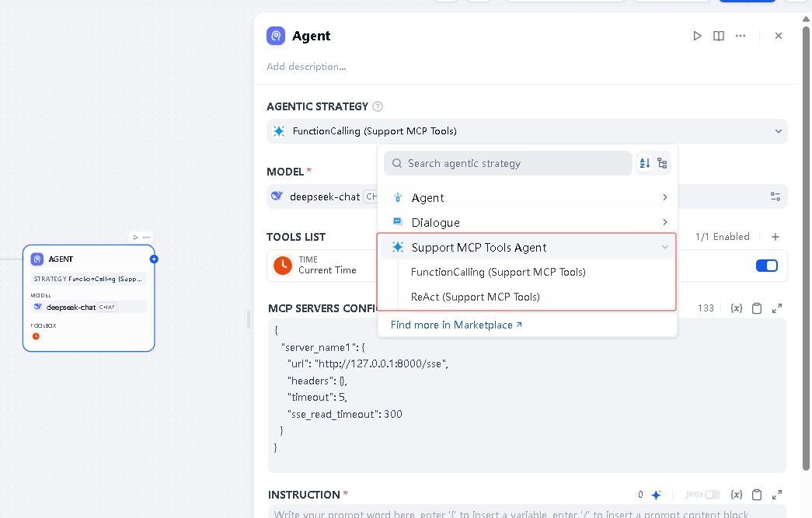The image size is (812, 518).
Task: Expand the Agent strategy category chevron
Action: click(666, 197)
